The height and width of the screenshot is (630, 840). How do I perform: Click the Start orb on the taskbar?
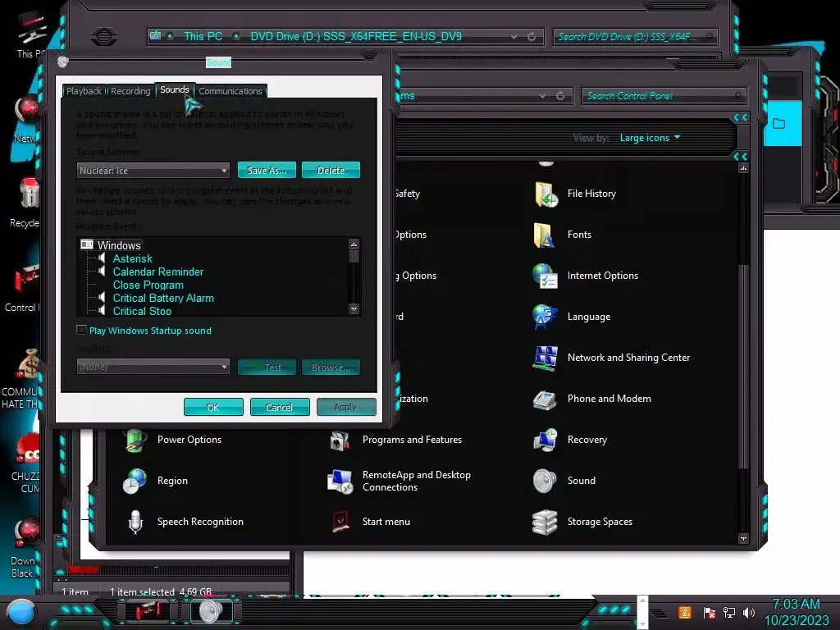coord(21,612)
